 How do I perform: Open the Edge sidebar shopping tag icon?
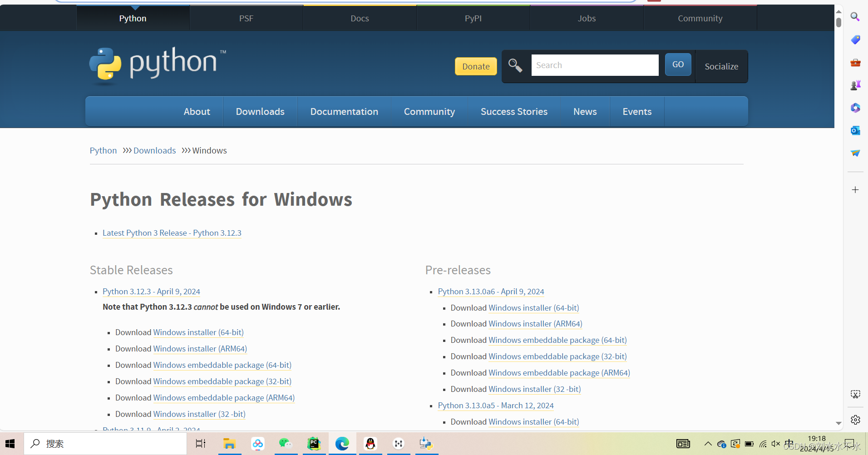[855, 40]
